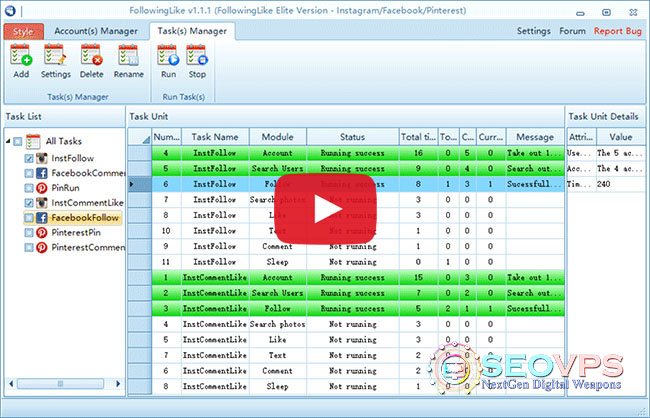Open task Settings icon in ribbon
650x418 pixels.
click(55, 55)
